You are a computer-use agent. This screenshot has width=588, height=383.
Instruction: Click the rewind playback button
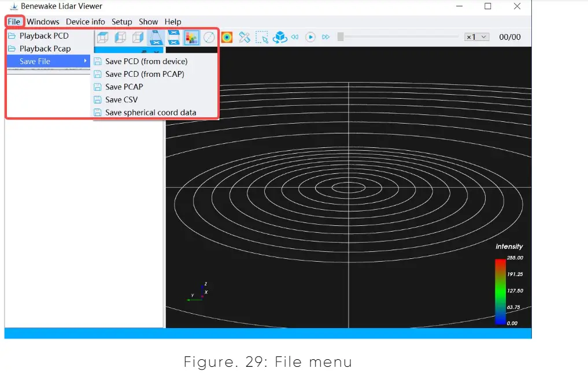tap(295, 37)
